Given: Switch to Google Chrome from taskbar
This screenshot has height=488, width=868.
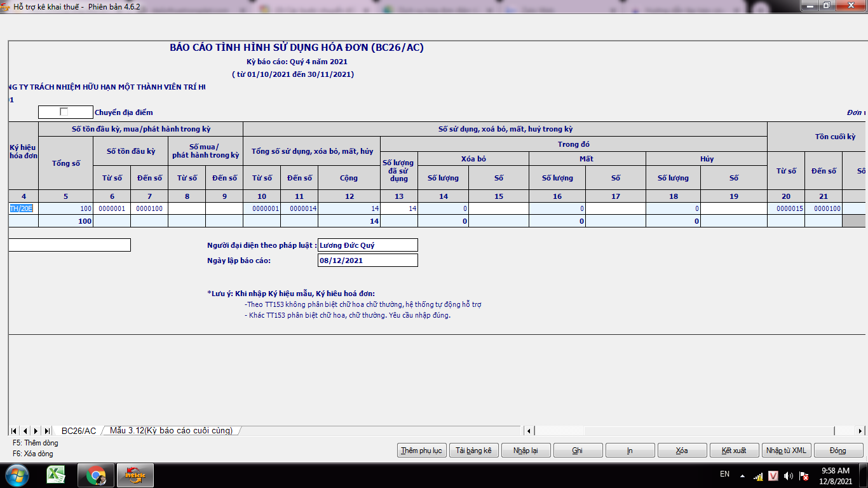Looking at the screenshot, I should coord(96,475).
